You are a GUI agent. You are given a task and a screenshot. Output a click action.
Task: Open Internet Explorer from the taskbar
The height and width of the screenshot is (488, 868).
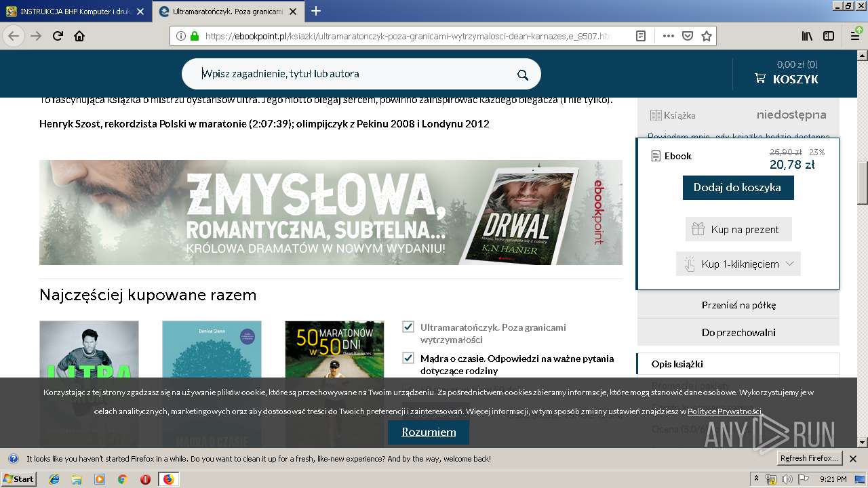54,479
